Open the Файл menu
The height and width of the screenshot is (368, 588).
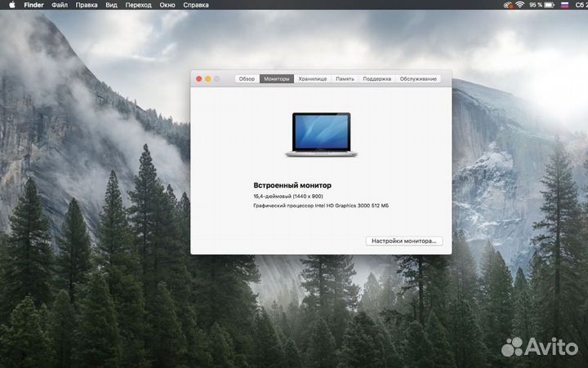pos(60,5)
